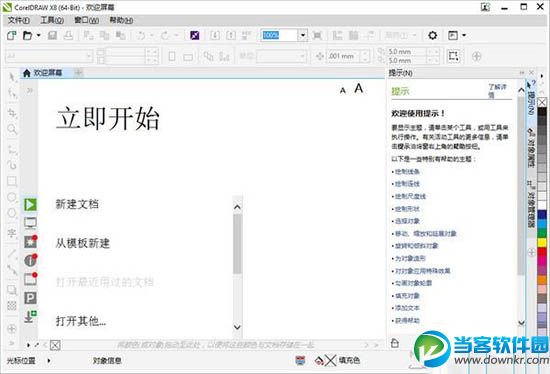This screenshot has height=374, width=550.
Task: Select the green Get Started play icon
Action: point(30,205)
